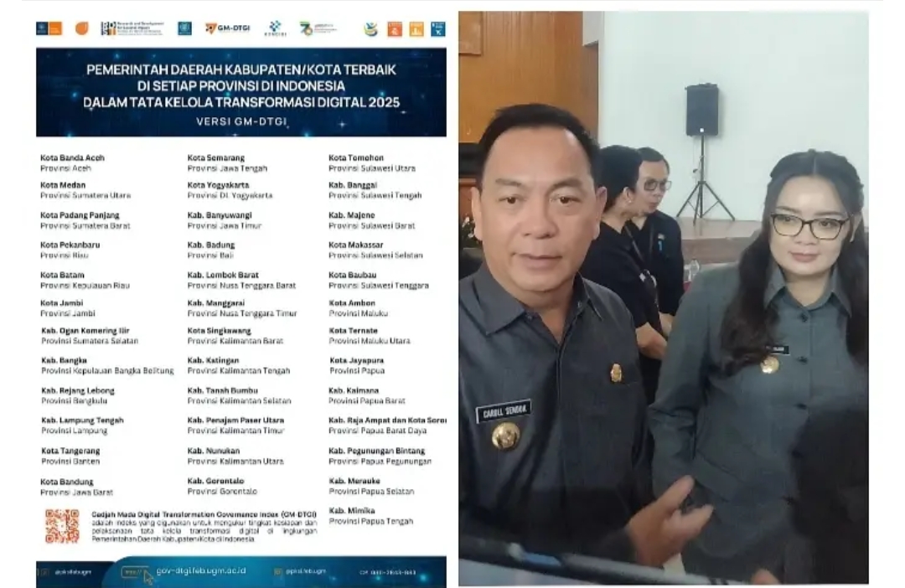905x588 pixels.
Task: Click Kota Makassar in the list
Action: [x=356, y=245]
